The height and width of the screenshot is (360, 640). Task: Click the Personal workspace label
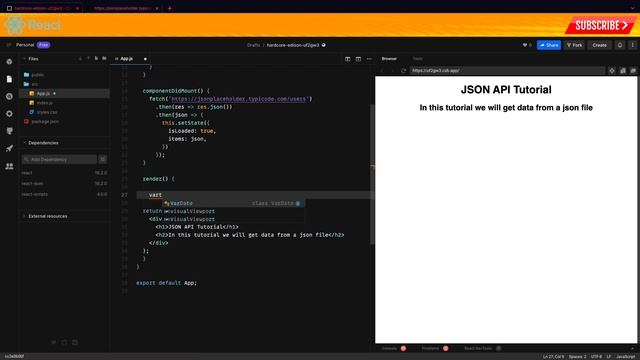click(25, 45)
